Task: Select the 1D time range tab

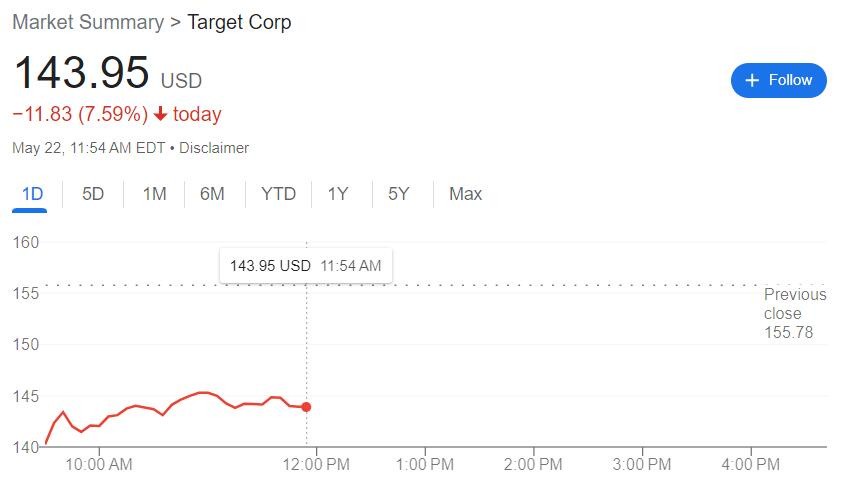Action: 33,194
